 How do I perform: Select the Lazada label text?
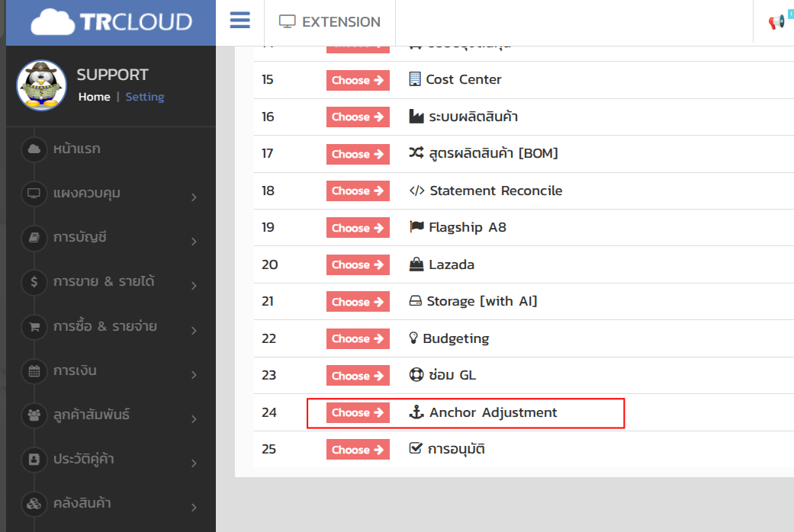452,264
